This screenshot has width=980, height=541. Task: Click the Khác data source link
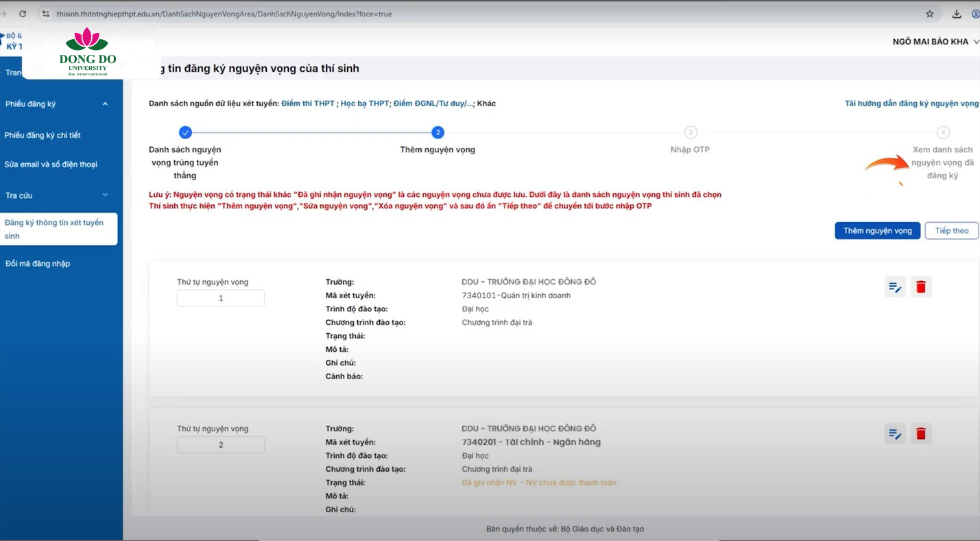(x=486, y=104)
